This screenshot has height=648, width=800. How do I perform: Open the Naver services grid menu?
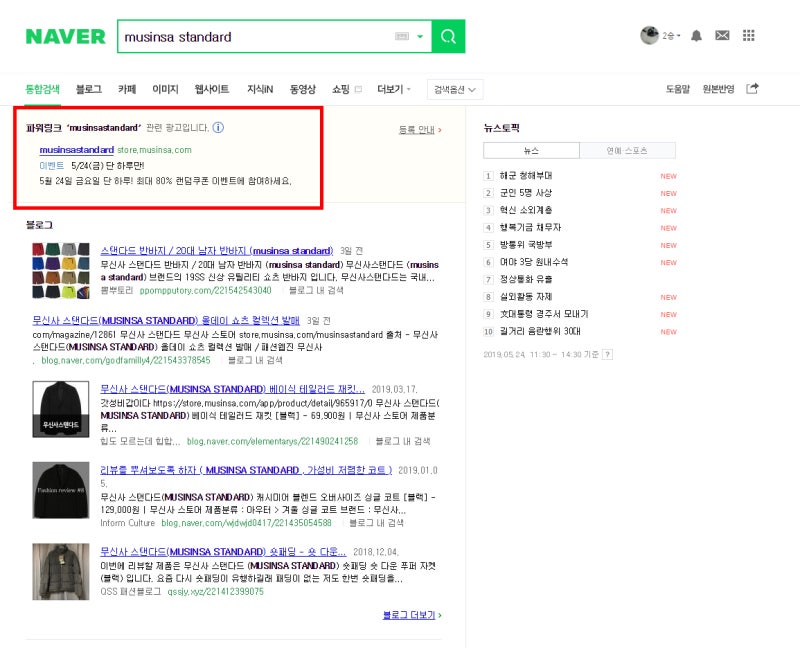(x=748, y=35)
